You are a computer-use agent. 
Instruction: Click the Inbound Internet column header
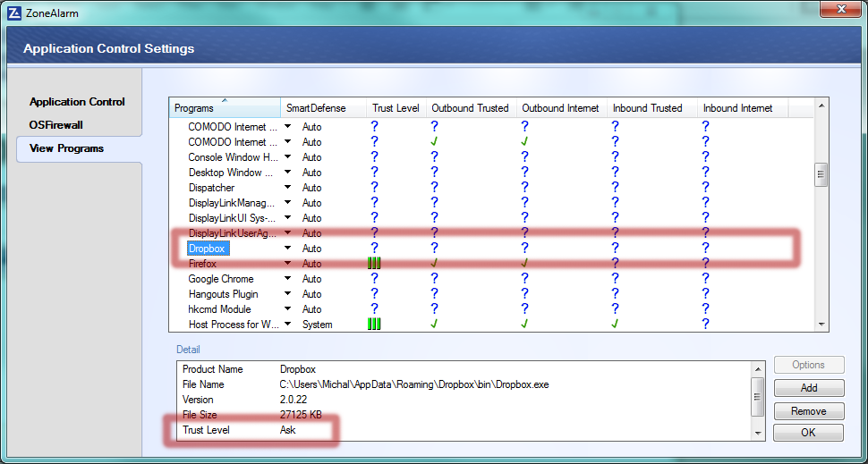[x=742, y=108]
